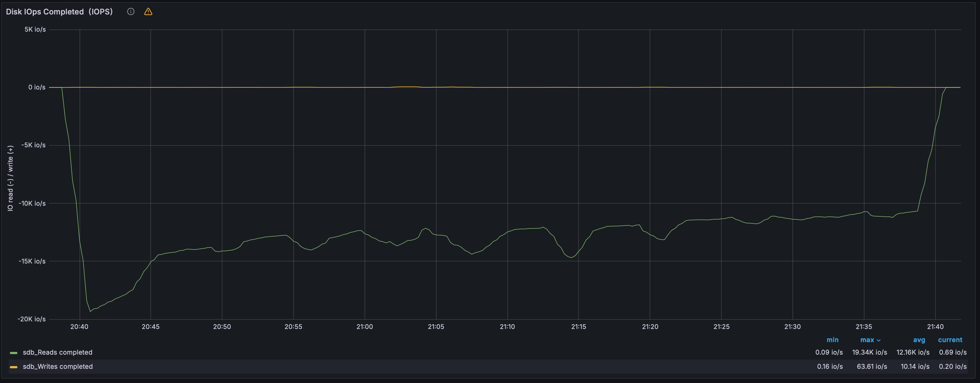Image resolution: width=980 pixels, height=383 pixels.
Task: Sort legend by min column
Action: point(832,340)
